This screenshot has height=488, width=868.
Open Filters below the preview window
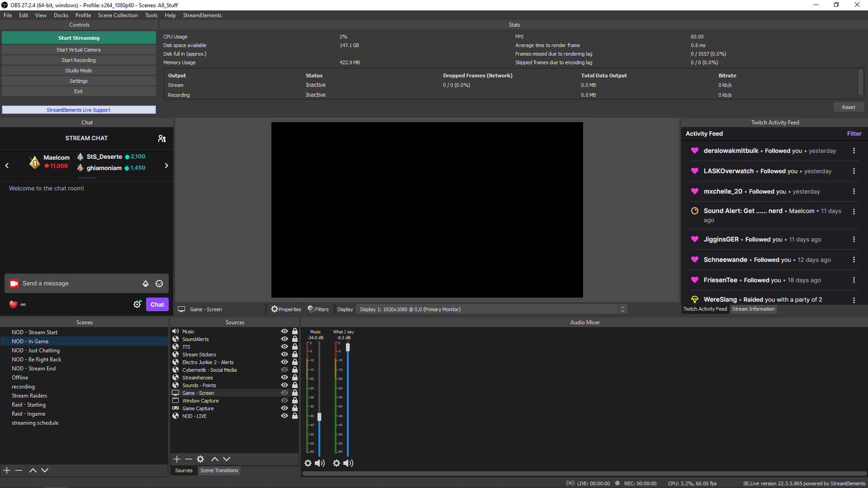(318, 309)
